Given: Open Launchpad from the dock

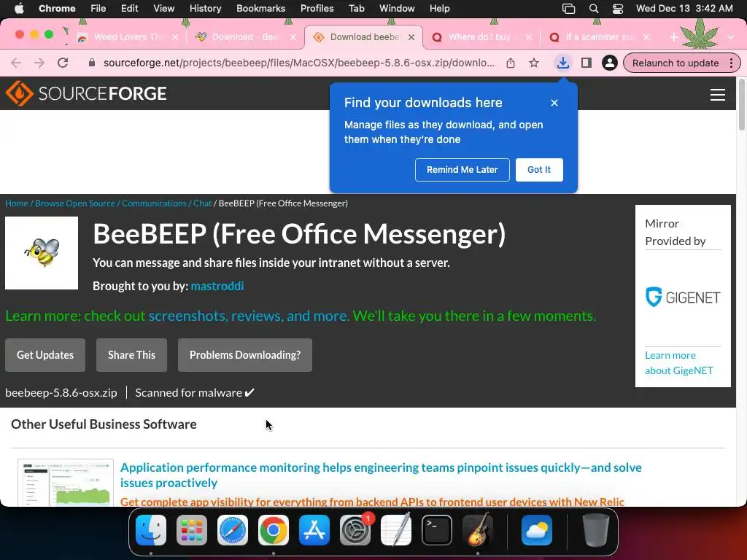Looking at the screenshot, I should click(192, 530).
